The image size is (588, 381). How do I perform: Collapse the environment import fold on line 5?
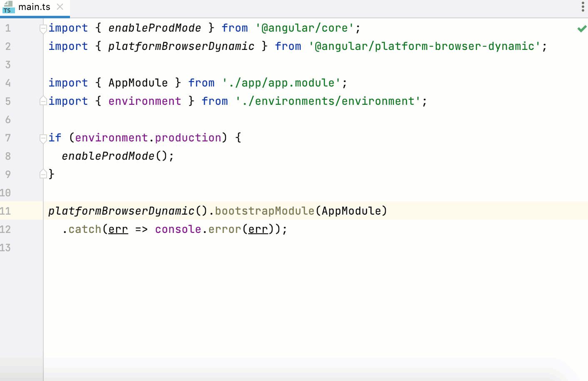pyautogui.click(x=43, y=101)
